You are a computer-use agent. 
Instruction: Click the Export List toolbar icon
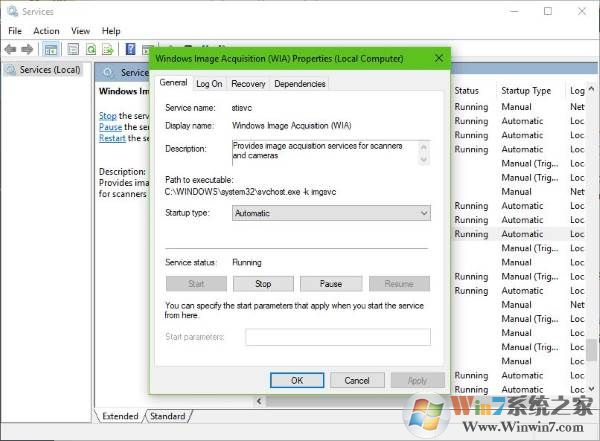(x=108, y=49)
